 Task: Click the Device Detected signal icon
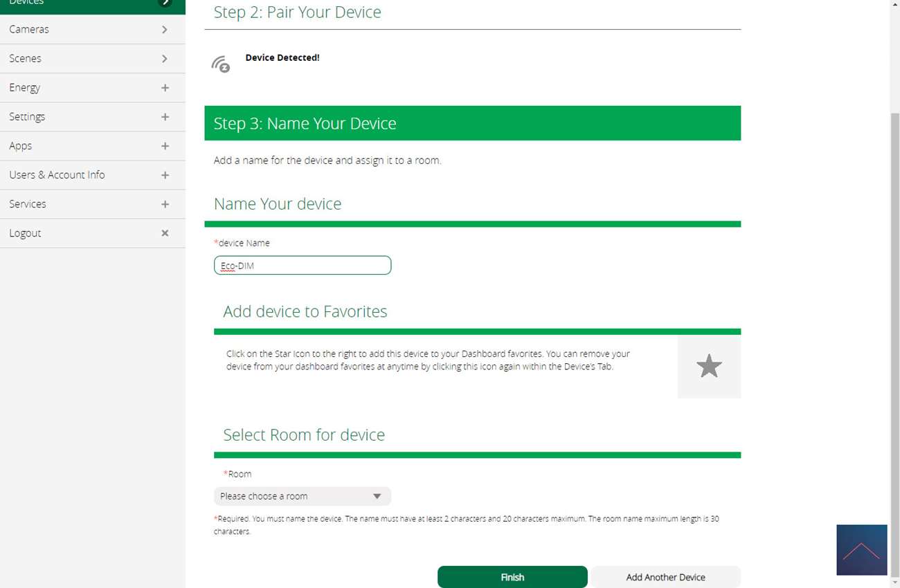[221, 64]
